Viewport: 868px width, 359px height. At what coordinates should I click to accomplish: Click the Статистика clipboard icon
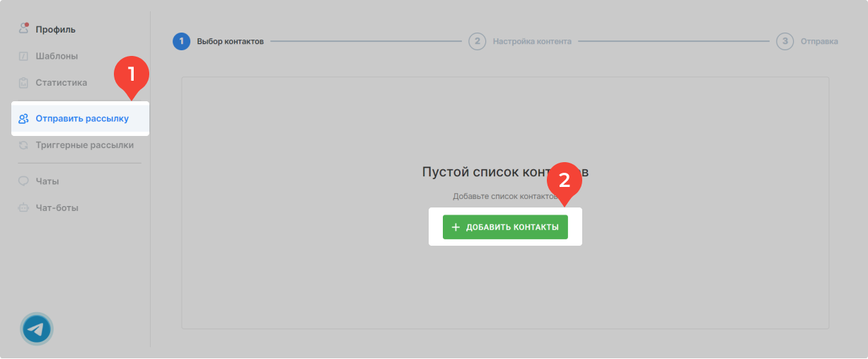coord(23,83)
